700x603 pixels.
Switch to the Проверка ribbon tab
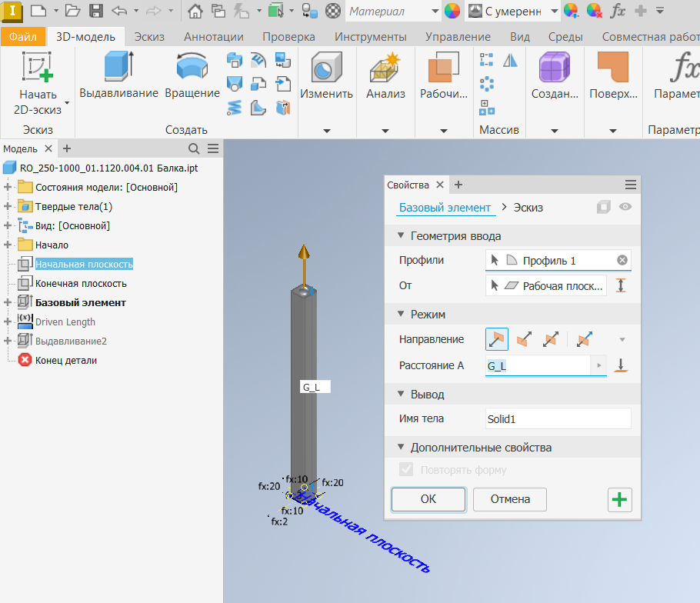[288, 37]
